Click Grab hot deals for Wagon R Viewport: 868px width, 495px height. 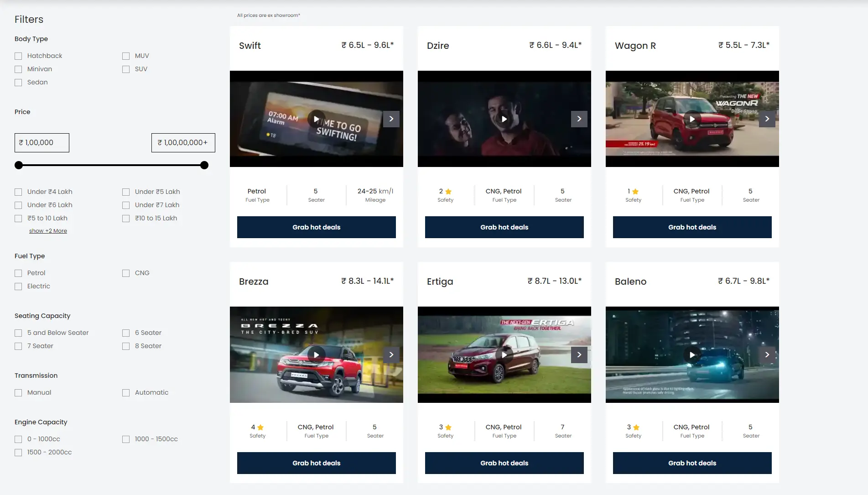692,227
